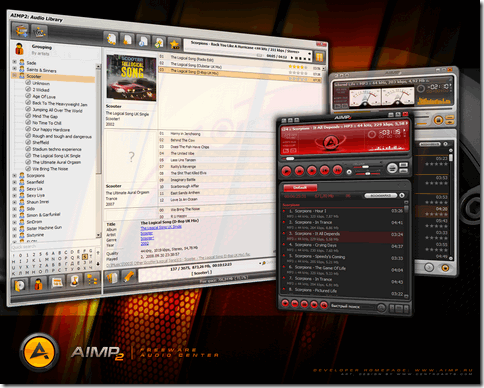Expand the Shaun Imrei artist node
The width and height of the screenshot is (484, 388).
click(x=14, y=202)
